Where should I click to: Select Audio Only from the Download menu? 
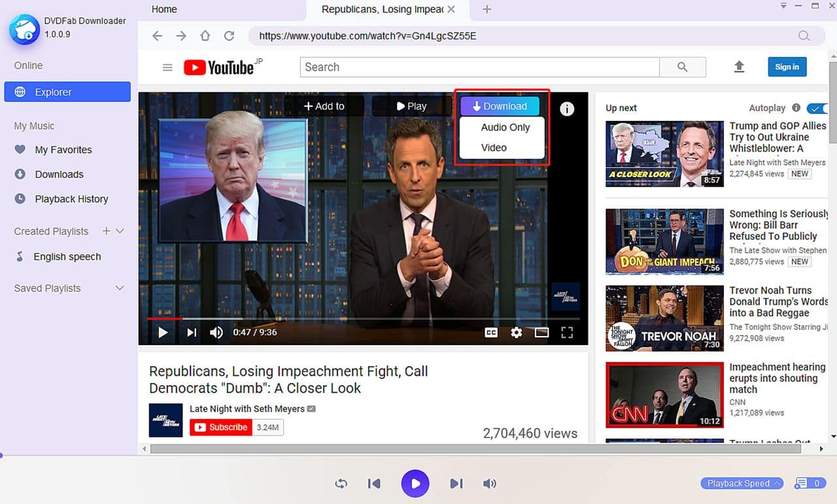tap(505, 127)
